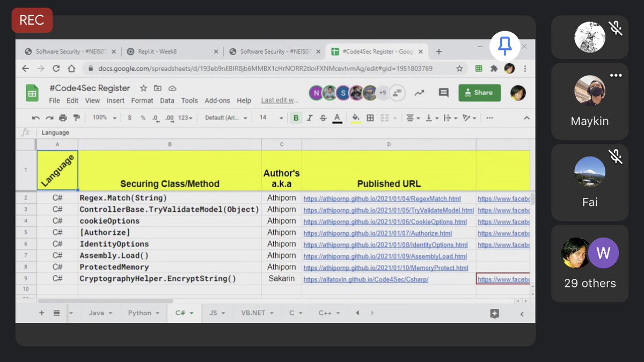This screenshot has width=644, height=362.
Task: Open the 123 number format dropdown
Action: tap(185, 118)
